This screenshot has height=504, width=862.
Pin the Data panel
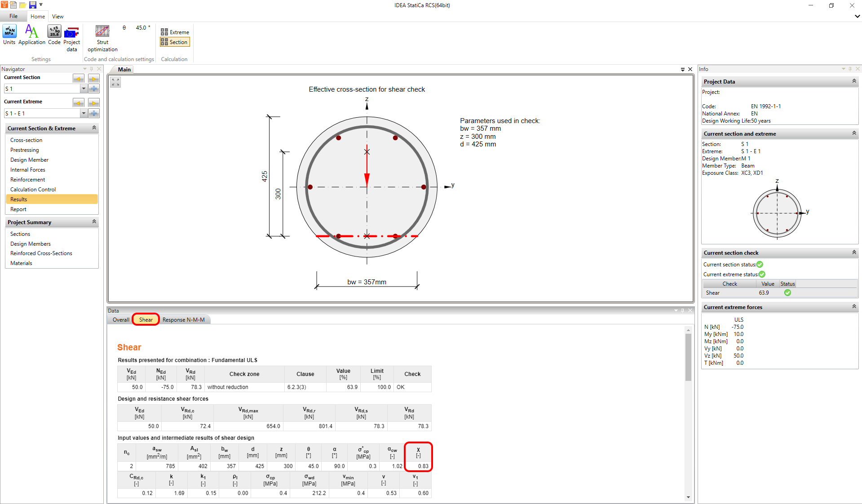point(682,310)
